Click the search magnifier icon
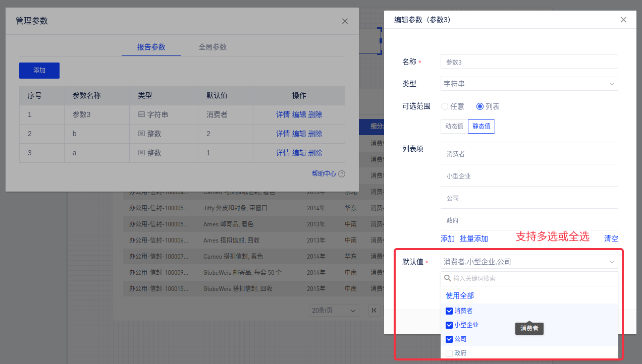This screenshot has height=364, width=642. pos(447,278)
